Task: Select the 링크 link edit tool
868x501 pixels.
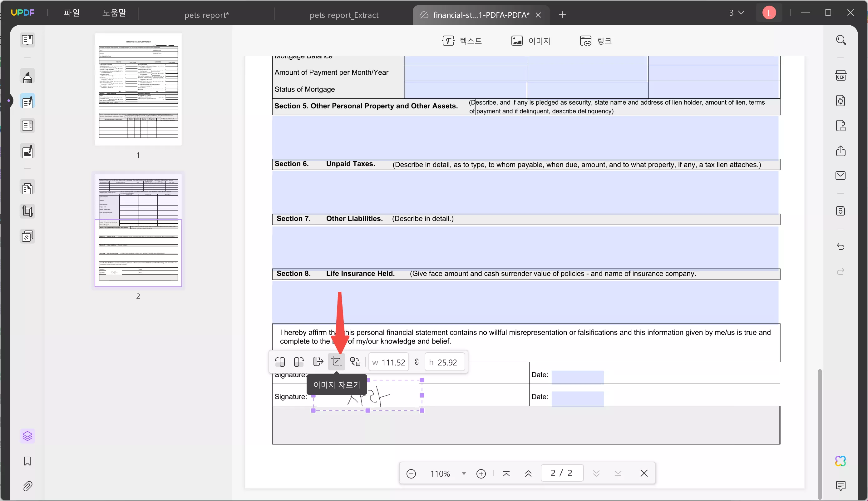Action: 596,41
